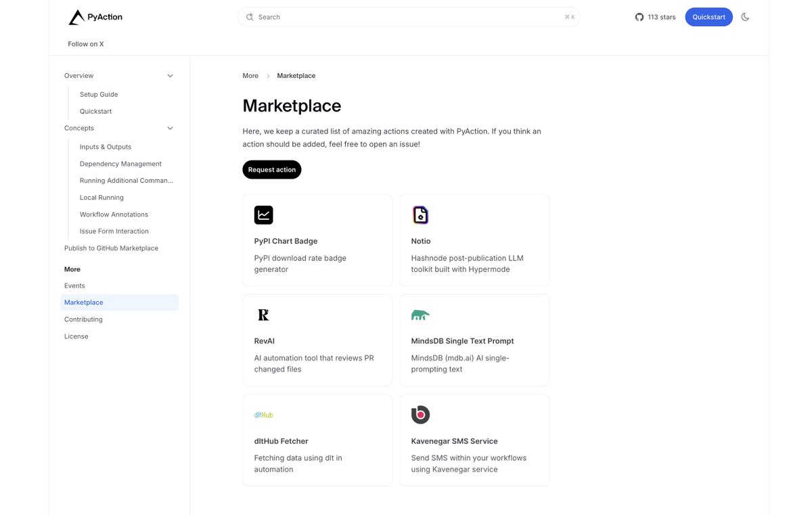This screenshot has height=515, width=812.
Task: Open Events in the sidebar
Action: click(x=74, y=286)
